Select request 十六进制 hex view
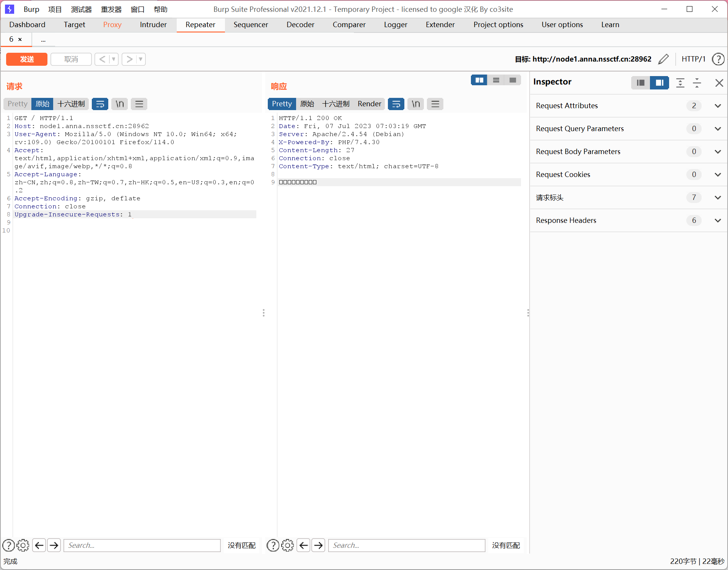This screenshot has height=570, width=728. pos(71,104)
